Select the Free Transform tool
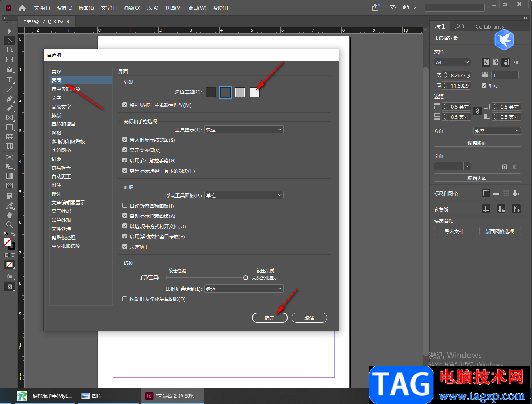 pos(10,166)
